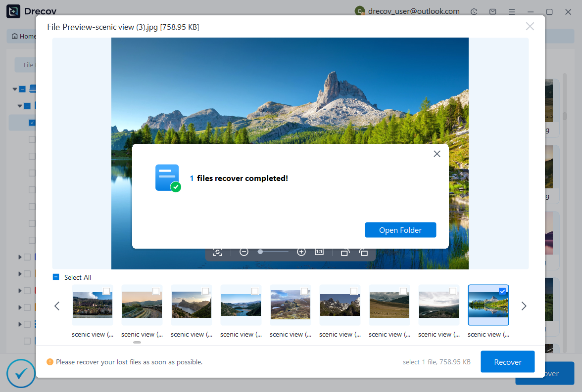Click the zoom slider handle
Viewport: 582px width, 392px height.
(x=260, y=252)
